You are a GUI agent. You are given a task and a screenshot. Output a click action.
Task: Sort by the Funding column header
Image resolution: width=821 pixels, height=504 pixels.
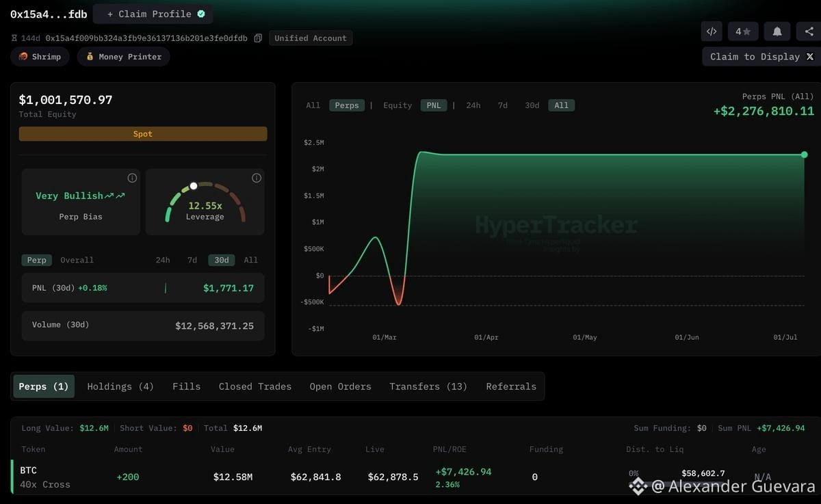(546, 449)
